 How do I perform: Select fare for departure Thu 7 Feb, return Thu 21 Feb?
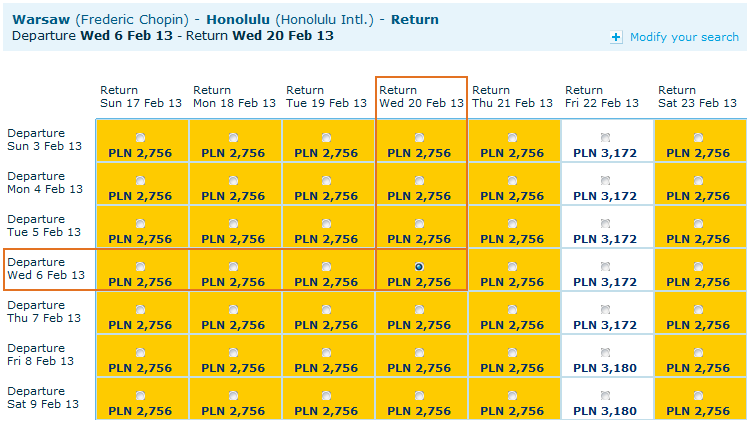pos(512,309)
